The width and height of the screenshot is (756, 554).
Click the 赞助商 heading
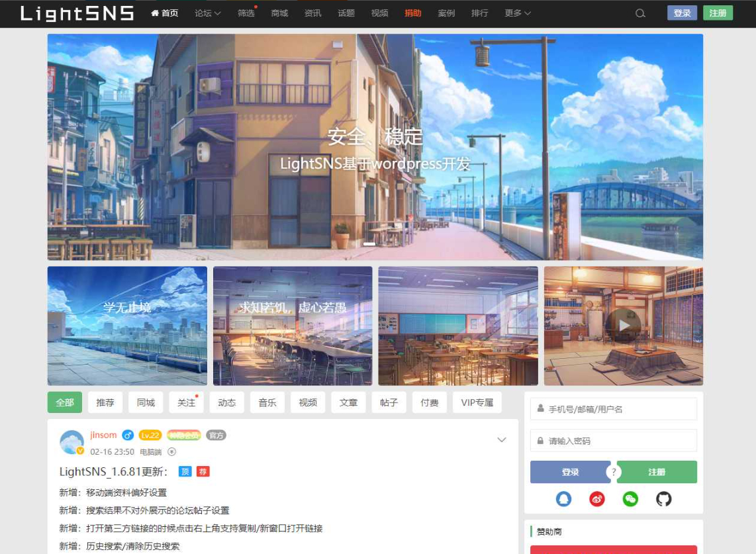(549, 531)
